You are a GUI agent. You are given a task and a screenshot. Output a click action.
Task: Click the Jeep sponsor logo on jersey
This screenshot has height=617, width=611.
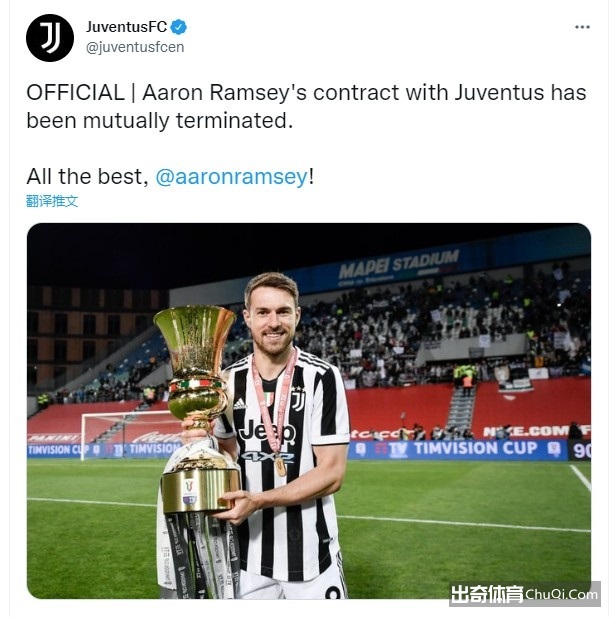pos(267,433)
